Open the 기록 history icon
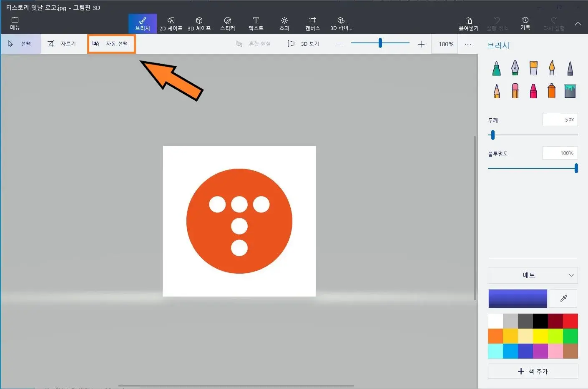This screenshot has height=389, width=588. click(x=525, y=24)
